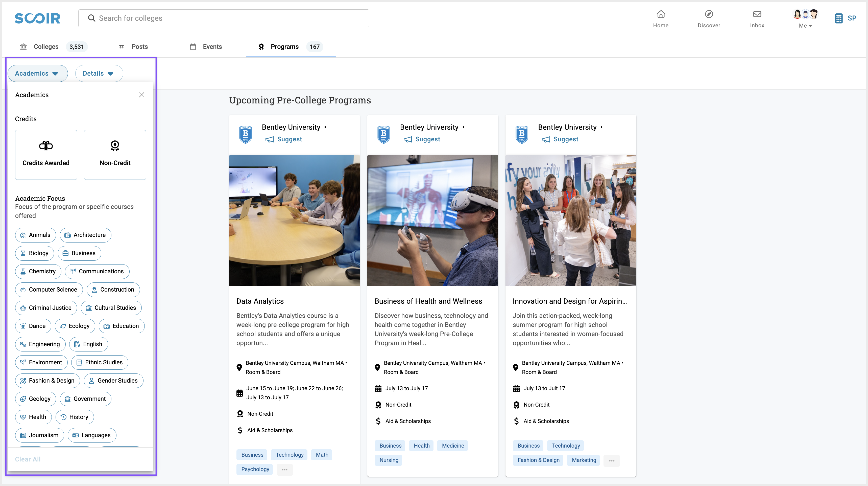Expand the Academics filter dropdown
868x486 pixels.
tap(37, 73)
